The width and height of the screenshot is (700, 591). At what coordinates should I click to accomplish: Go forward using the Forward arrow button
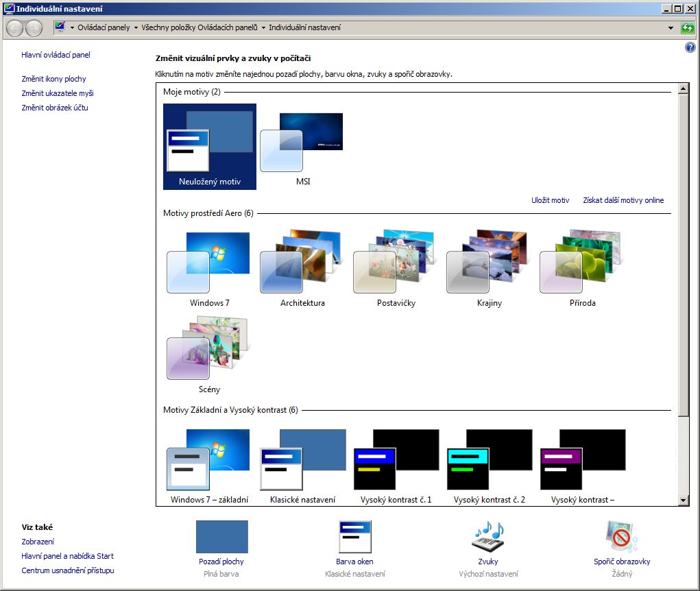(x=34, y=28)
